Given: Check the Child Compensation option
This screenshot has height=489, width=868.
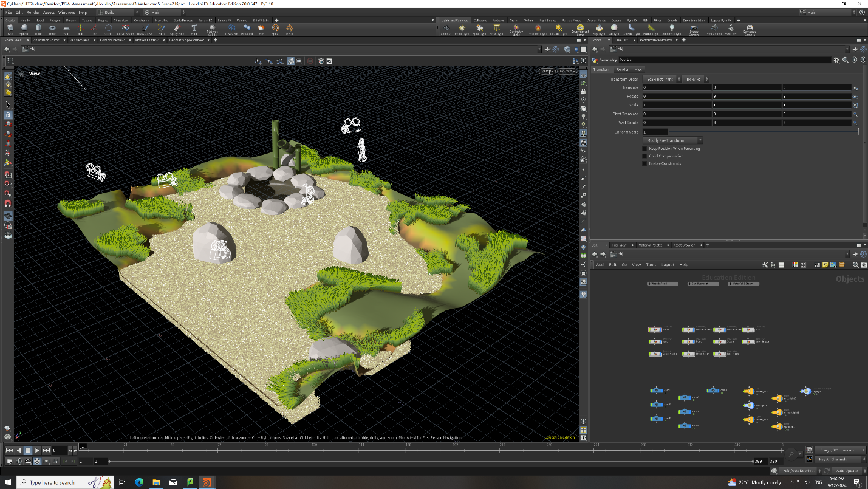Looking at the screenshot, I should tap(645, 156).
